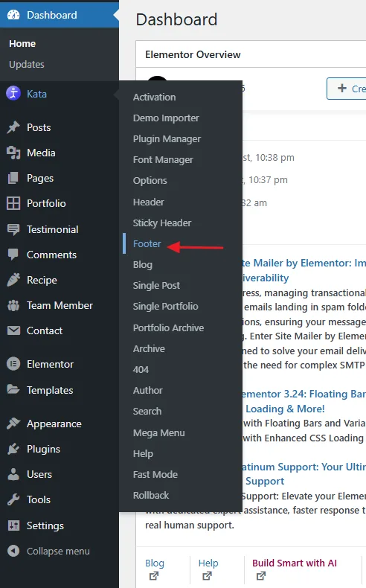
Task: Go to Updates under Dashboard
Action: coord(27,65)
